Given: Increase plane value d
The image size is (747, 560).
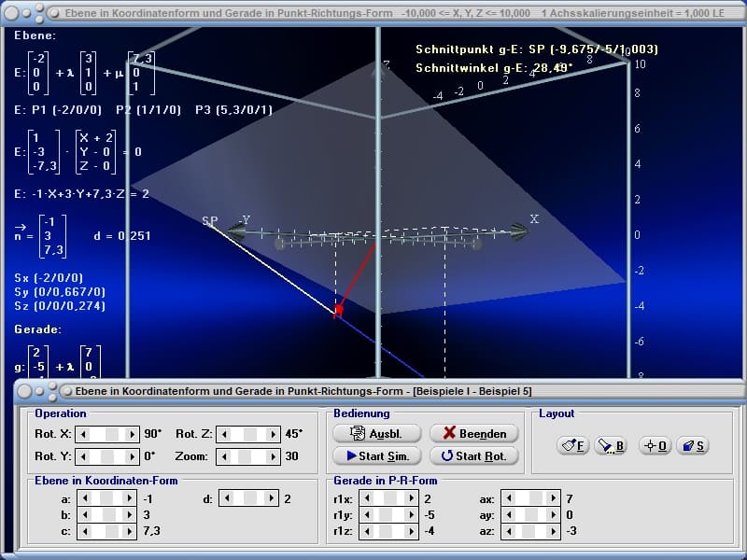Looking at the screenshot, I should click(272, 498).
